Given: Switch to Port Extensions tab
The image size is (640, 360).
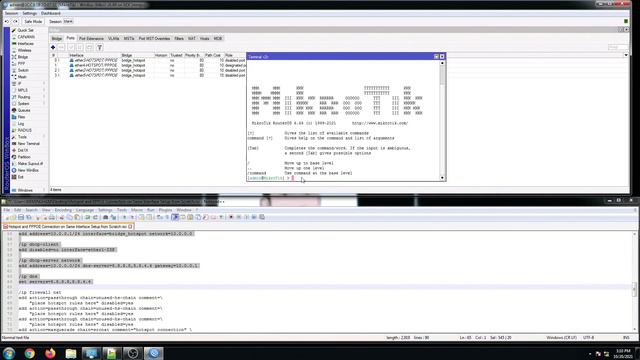Looking at the screenshot, I should click(91, 38).
